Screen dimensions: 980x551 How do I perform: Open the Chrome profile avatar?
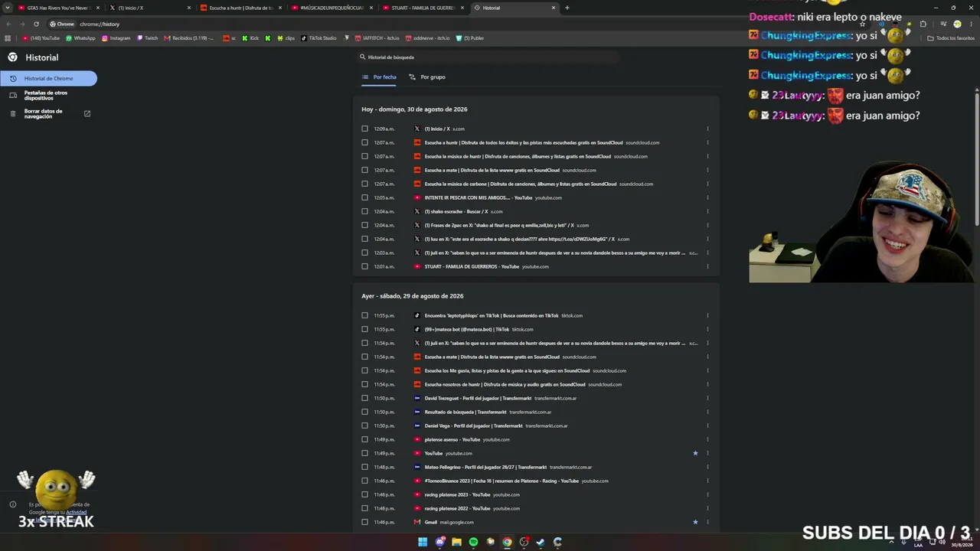[x=957, y=24]
